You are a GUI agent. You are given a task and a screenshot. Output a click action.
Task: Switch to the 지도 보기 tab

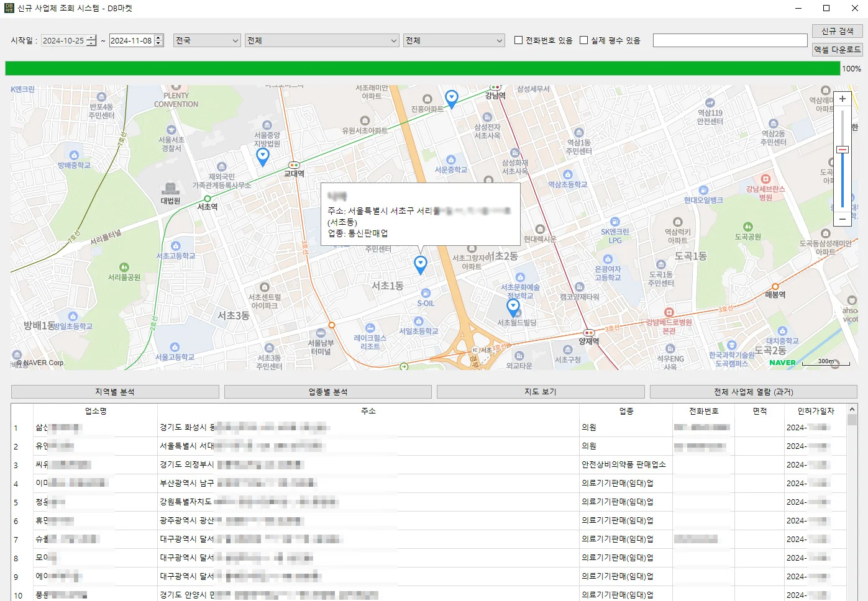pos(541,392)
